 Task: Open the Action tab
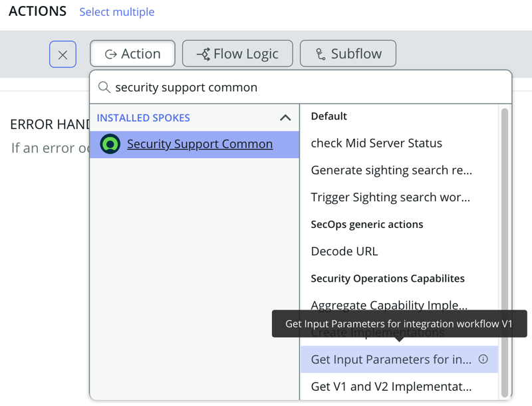[132, 54]
